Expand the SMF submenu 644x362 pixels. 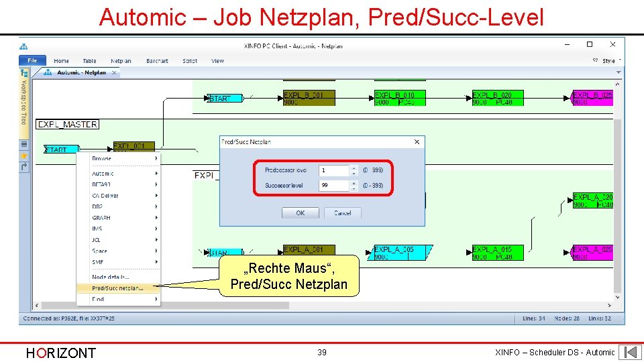(x=118, y=262)
